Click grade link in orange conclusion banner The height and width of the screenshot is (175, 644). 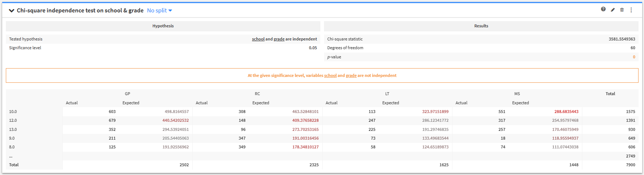coord(351,75)
